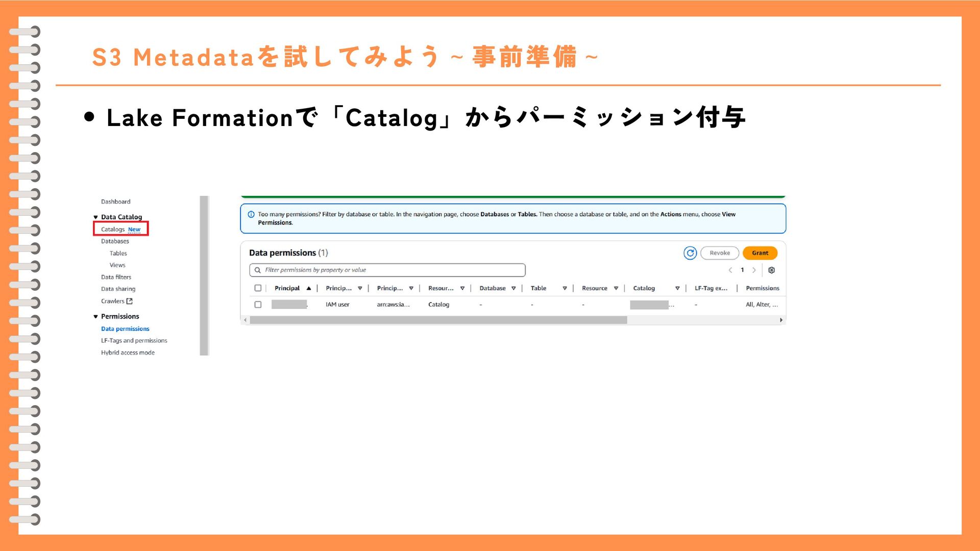Open Catalogs New in the sidebar
This screenshot has width=980, height=551.
click(x=120, y=229)
